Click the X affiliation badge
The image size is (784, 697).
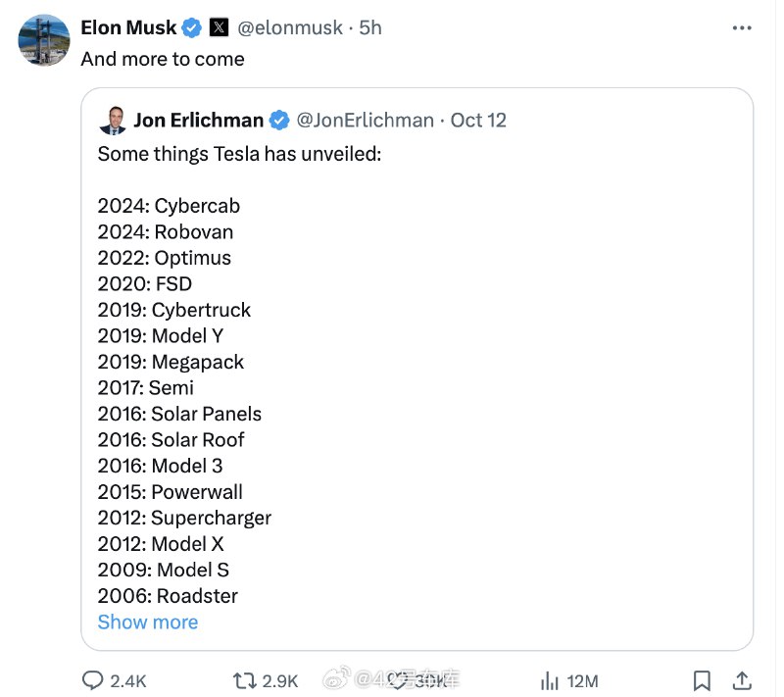pyautogui.click(x=219, y=27)
